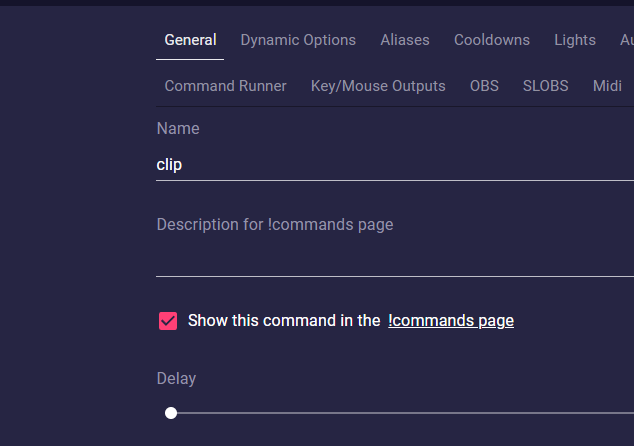Switch to the General tab
The image size is (634, 446).
pyautogui.click(x=190, y=40)
